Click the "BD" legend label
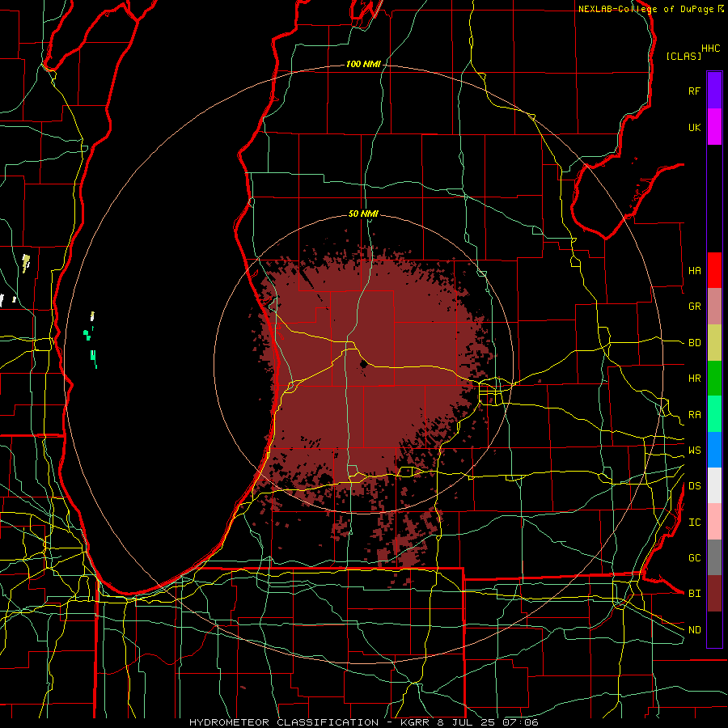The width and height of the screenshot is (728, 728). tap(694, 343)
